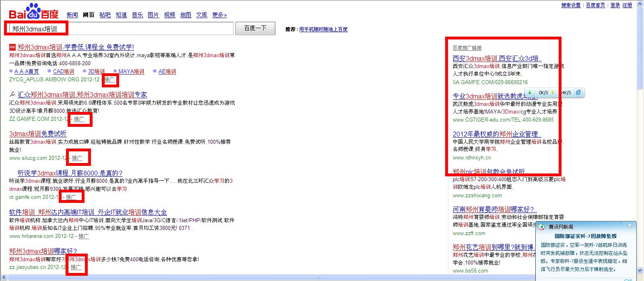
Task: Open sidebar ad 2012年最权威的郑州企业管理..
Action: click(497, 134)
